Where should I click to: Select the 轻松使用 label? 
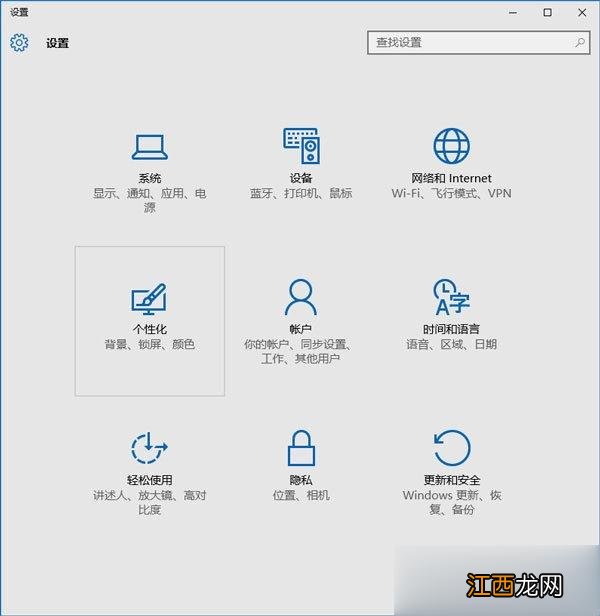click(150, 480)
